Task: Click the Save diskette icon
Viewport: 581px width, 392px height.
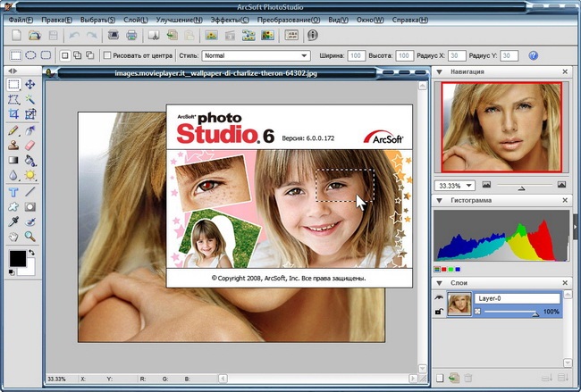Action: (54, 35)
